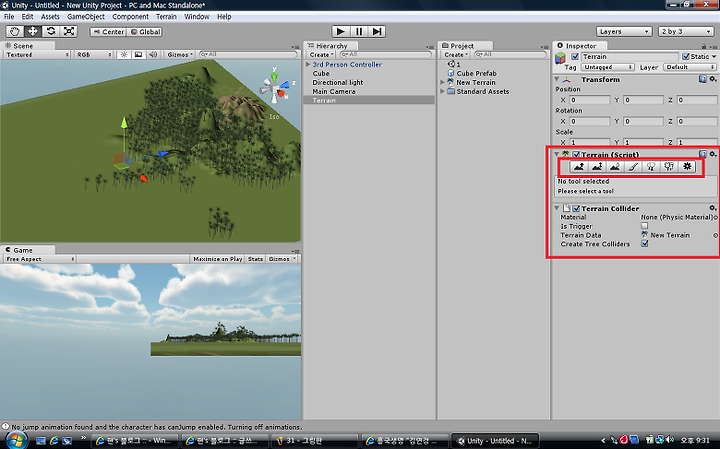The width and height of the screenshot is (720, 449).
Task: Disable the Terrain Collider component checkbox
Action: (x=576, y=208)
